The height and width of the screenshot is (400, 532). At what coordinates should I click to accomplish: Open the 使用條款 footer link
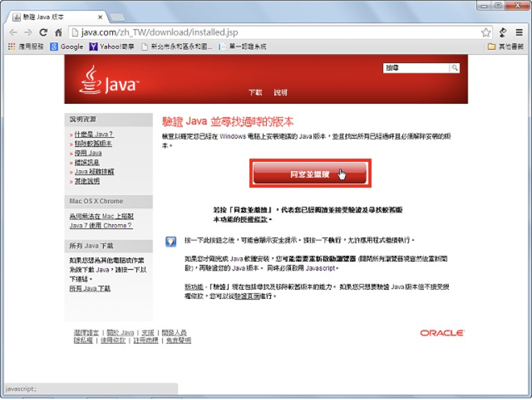tap(113, 340)
